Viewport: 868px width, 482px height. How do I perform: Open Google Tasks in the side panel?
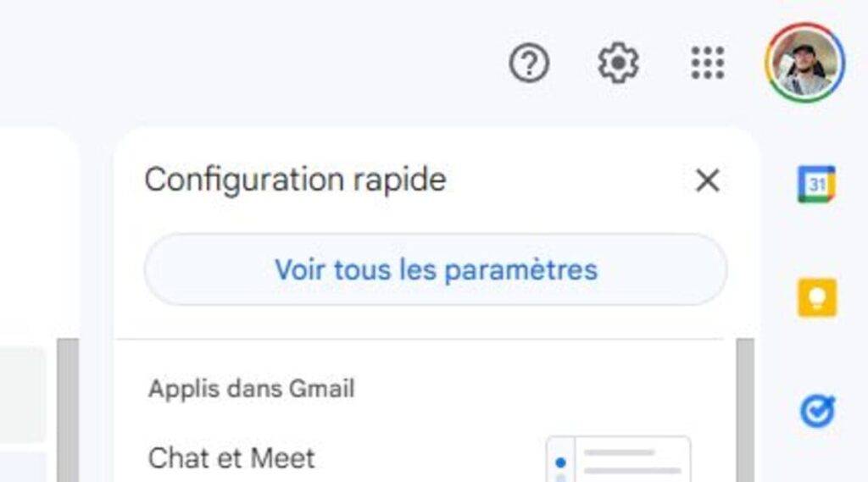816,412
